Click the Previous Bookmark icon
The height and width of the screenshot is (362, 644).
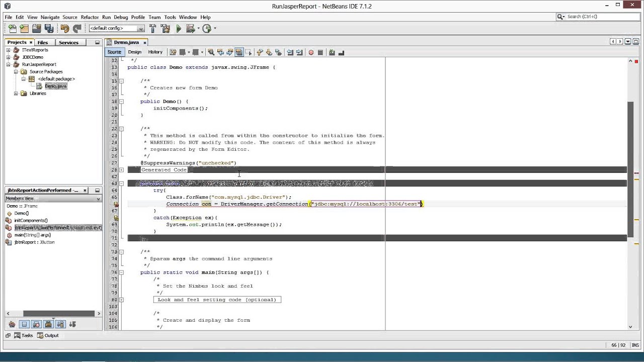pyautogui.click(x=260, y=52)
